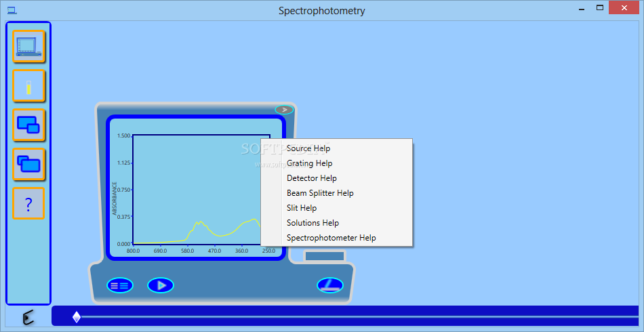
Task: Start the scan with play button
Action: click(161, 285)
